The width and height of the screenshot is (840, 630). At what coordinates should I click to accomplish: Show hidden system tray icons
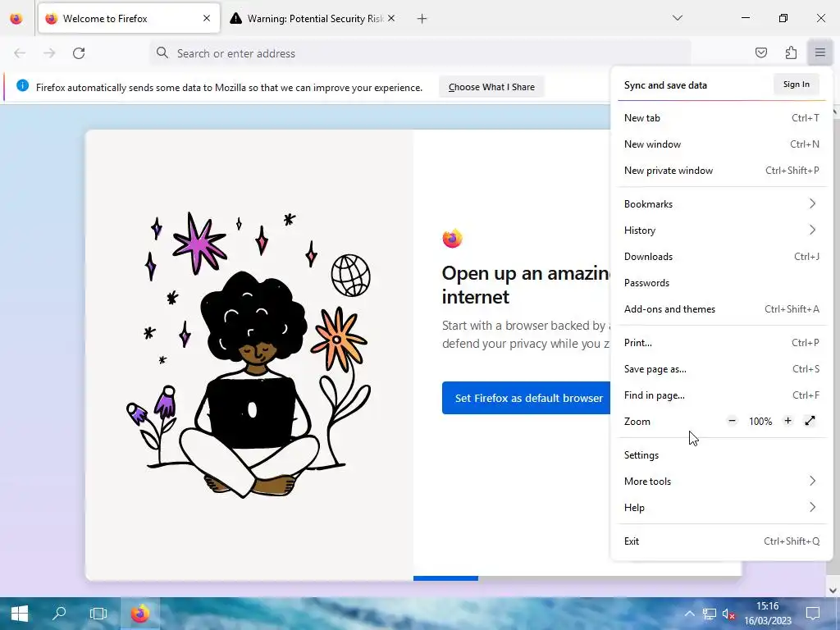(689, 614)
